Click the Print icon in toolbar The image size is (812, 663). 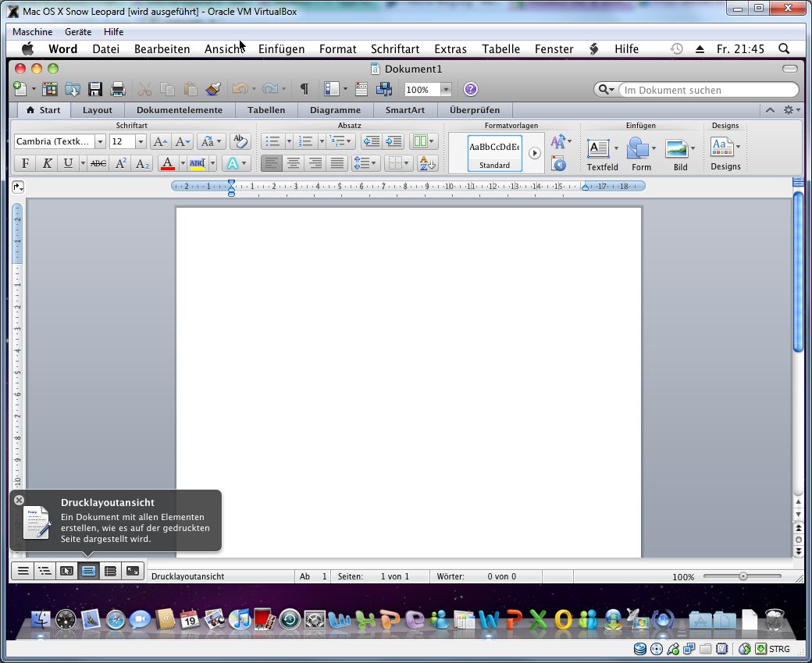click(118, 89)
